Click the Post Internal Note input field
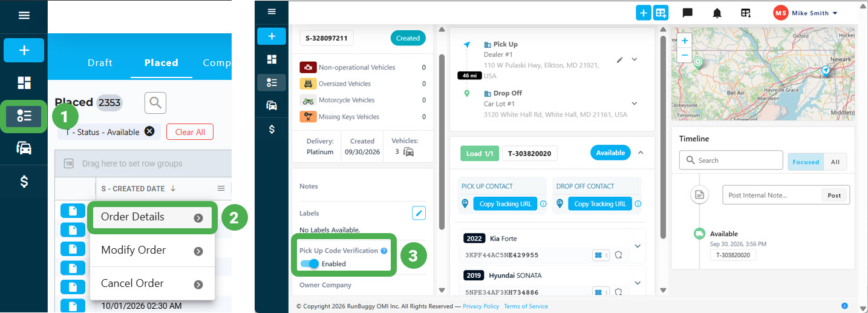Image resolution: width=868 pixels, height=313 pixels. [x=771, y=195]
